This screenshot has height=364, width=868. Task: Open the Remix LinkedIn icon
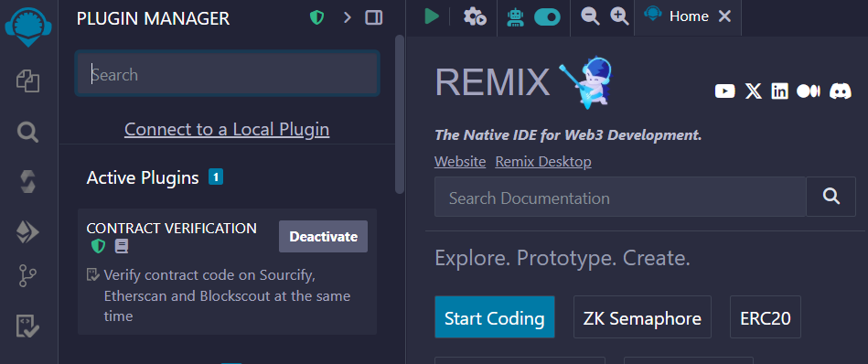(x=779, y=91)
